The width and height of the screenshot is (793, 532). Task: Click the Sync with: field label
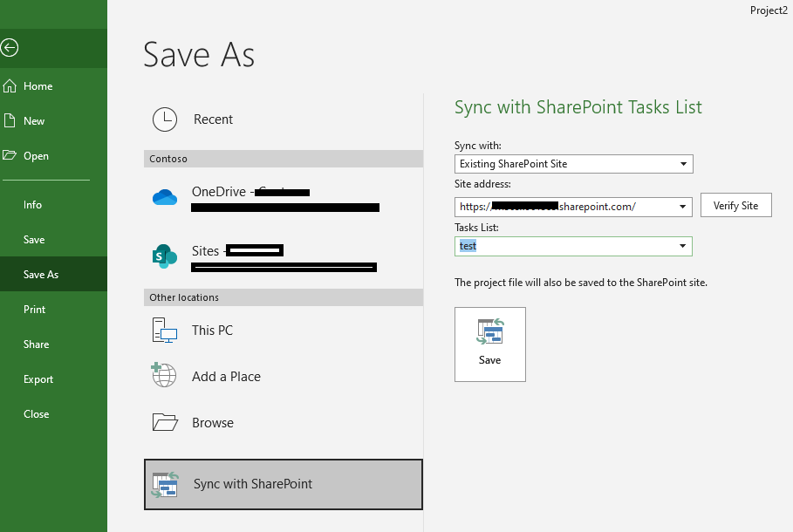pyautogui.click(x=478, y=146)
